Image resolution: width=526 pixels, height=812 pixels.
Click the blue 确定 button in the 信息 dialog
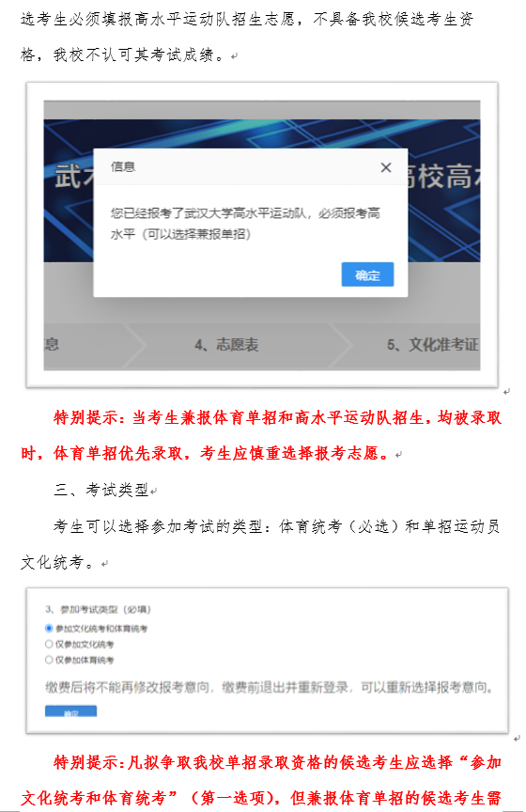click(367, 275)
